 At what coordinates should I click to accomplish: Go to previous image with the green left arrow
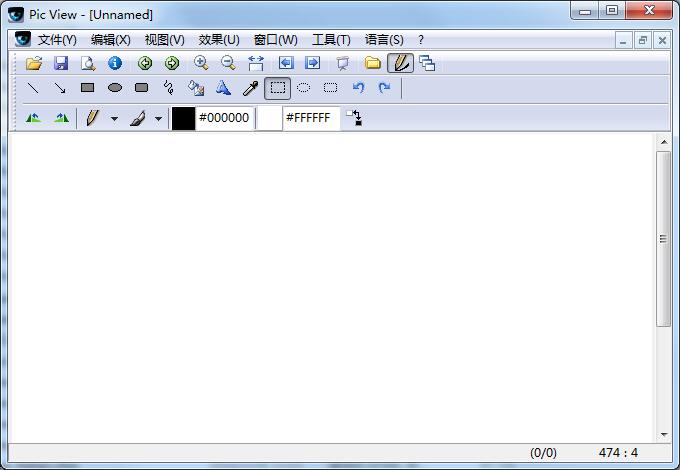pos(145,63)
